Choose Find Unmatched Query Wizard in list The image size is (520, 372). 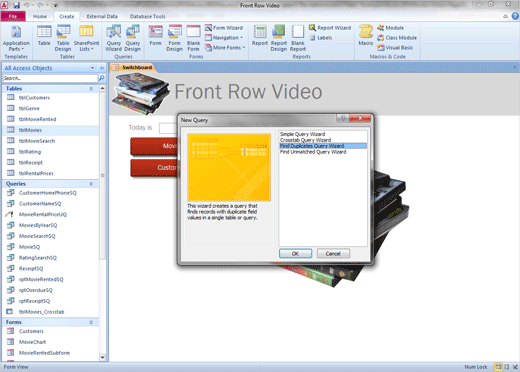(x=313, y=152)
